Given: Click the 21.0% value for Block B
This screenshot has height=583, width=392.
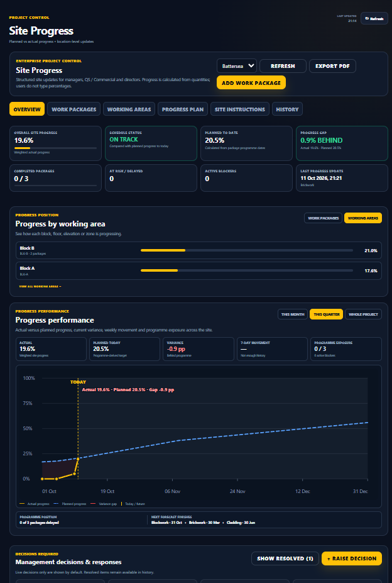Looking at the screenshot, I should (371, 250).
